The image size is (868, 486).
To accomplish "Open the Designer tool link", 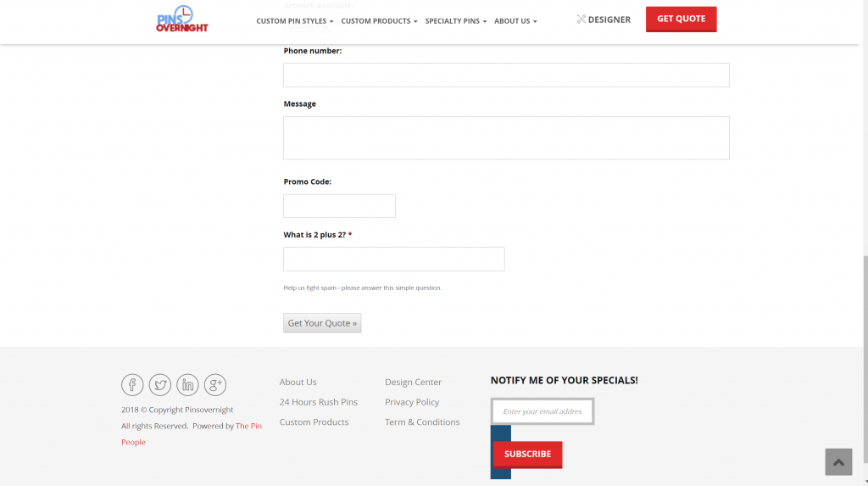I will (604, 20).
